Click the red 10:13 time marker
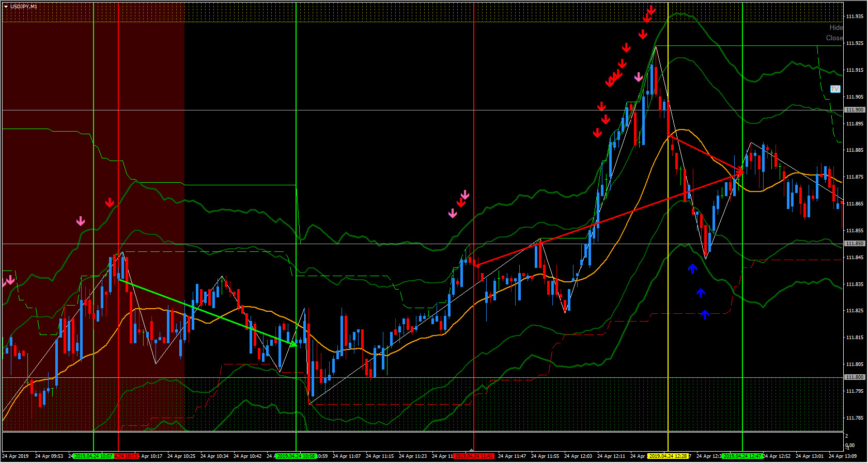Image resolution: width=868 pixels, height=463 pixels. point(127,456)
